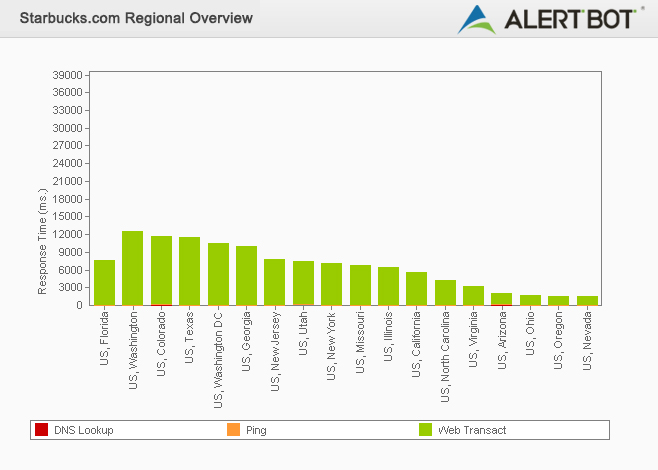Click the US, Nevada bar
This screenshot has width=658, height=470.
pyautogui.click(x=587, y=300)
